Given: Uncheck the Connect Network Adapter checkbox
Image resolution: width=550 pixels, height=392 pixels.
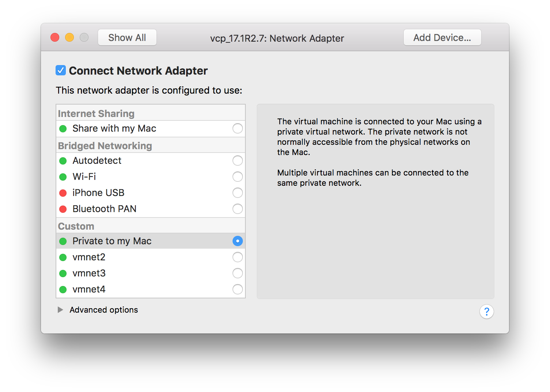Looking at the screenshot, I should point(61,70).
